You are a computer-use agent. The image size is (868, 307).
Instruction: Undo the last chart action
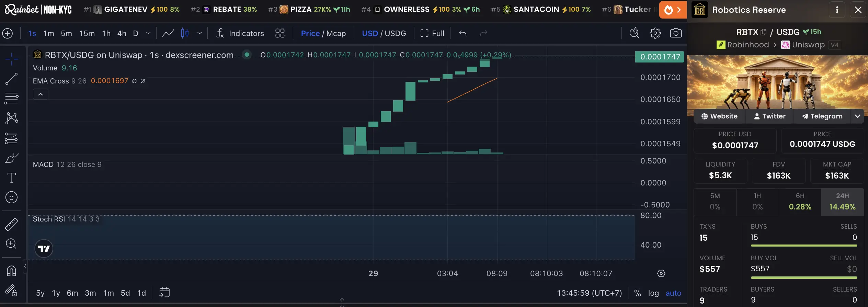coord(462,33)
